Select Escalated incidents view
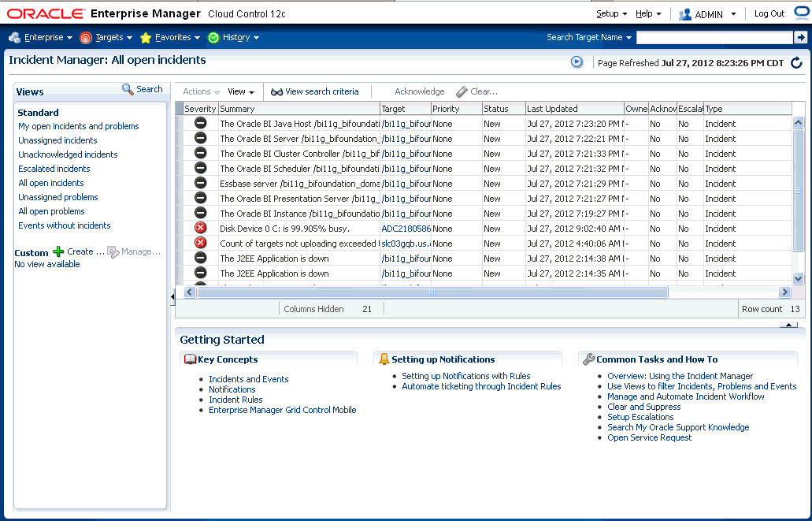 tap(54, 169)
